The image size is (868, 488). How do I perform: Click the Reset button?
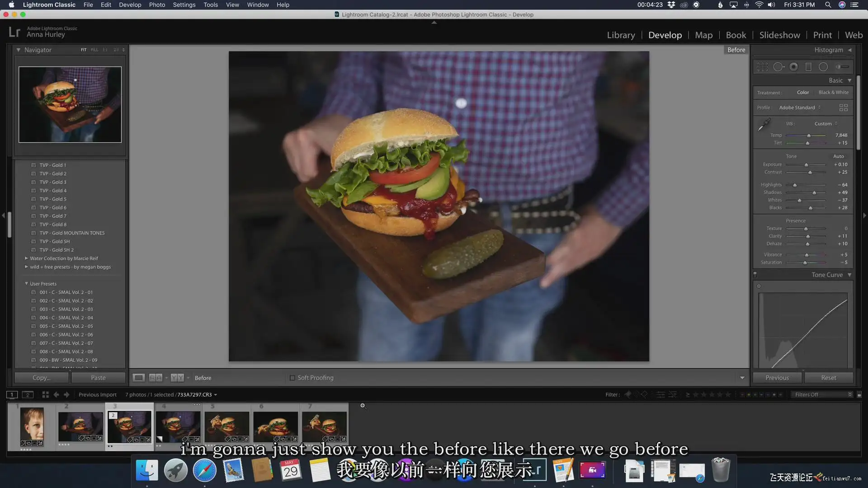click(828, 378)
